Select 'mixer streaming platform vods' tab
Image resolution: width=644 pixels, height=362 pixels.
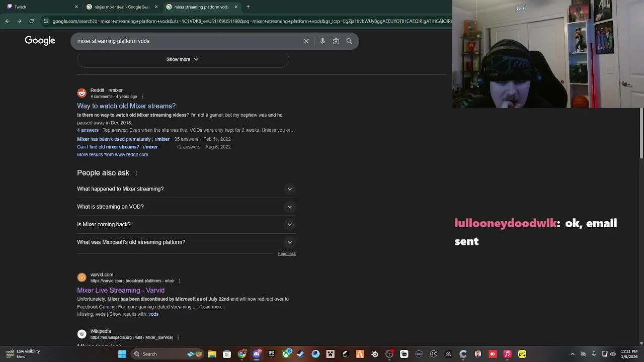click(201, 7)
